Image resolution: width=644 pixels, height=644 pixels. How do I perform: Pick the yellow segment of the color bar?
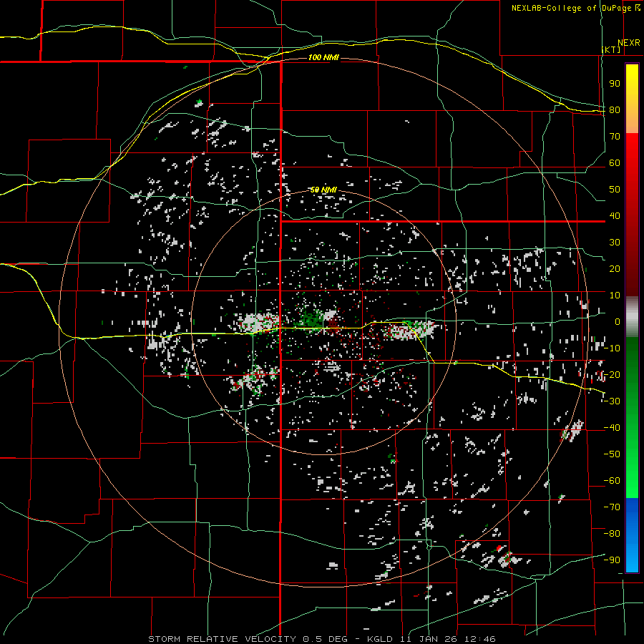632,82
